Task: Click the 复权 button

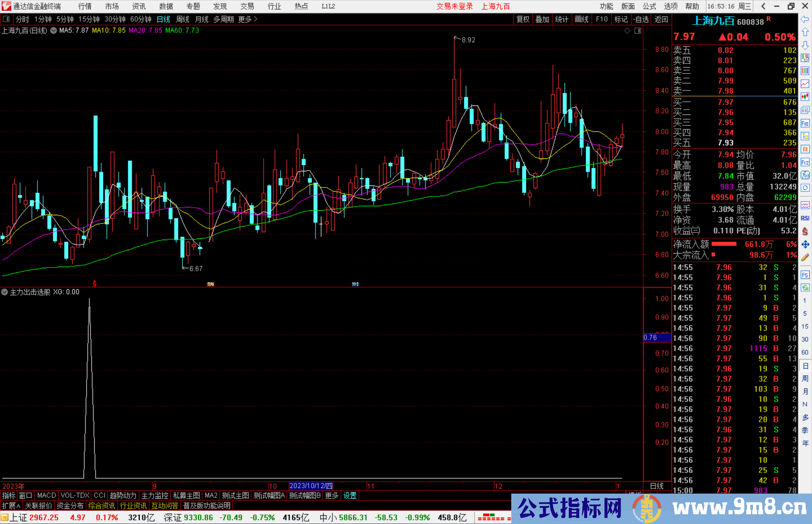Action: coord(523,19)
